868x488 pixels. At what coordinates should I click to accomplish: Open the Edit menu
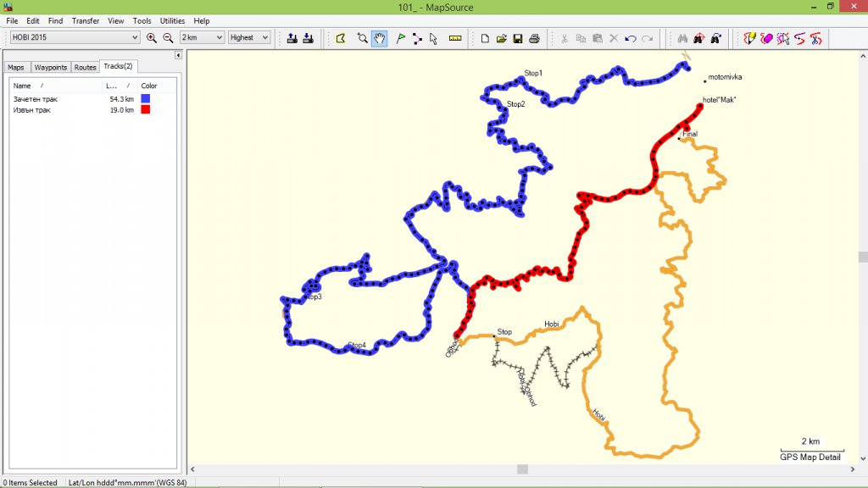(33, 20)
